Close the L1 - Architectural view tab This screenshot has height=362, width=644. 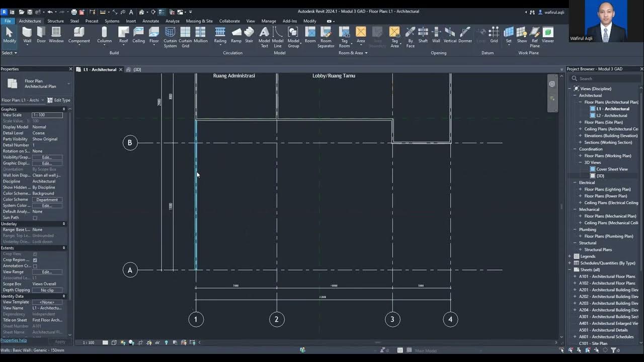click(121, 69)
